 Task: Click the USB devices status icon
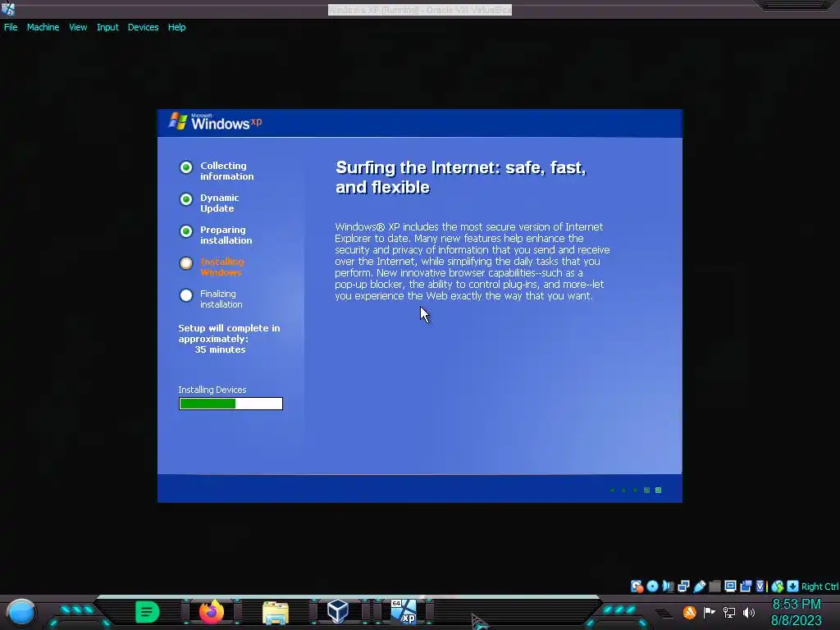pyautogui.click(x=699, y=586)
